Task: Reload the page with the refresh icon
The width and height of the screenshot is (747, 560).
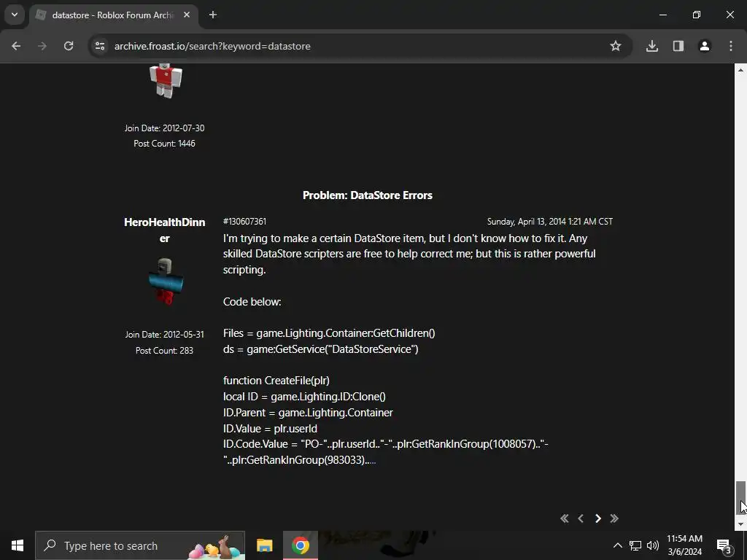Action: point(69,46)
